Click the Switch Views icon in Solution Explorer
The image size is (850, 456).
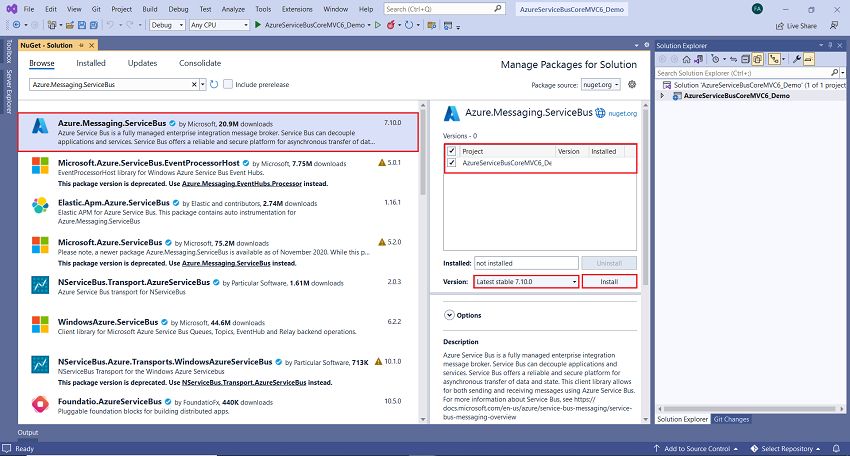(x=699, y=59)
